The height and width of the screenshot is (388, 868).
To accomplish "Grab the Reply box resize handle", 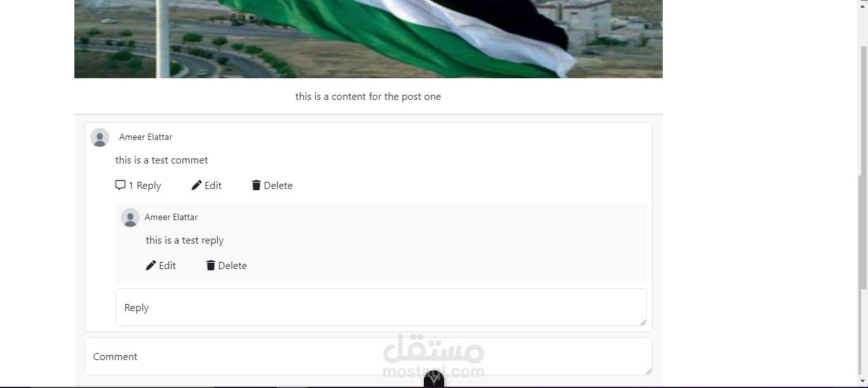I will [643, 322].
